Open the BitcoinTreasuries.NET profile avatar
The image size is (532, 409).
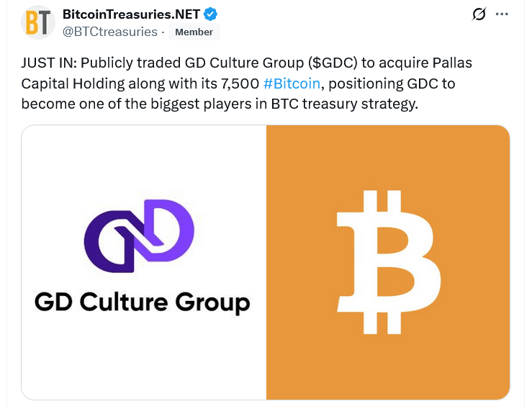(37, 22)
